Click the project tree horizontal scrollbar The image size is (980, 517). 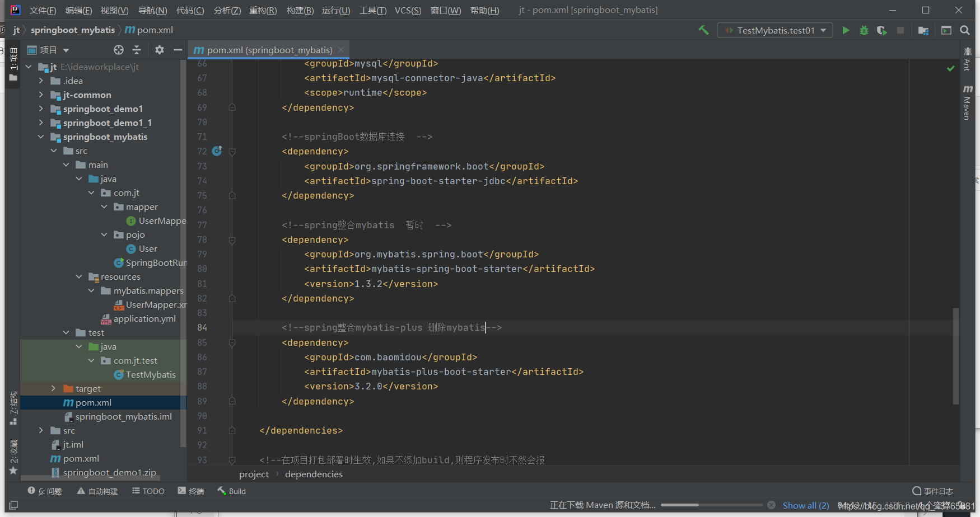point(90,478)
